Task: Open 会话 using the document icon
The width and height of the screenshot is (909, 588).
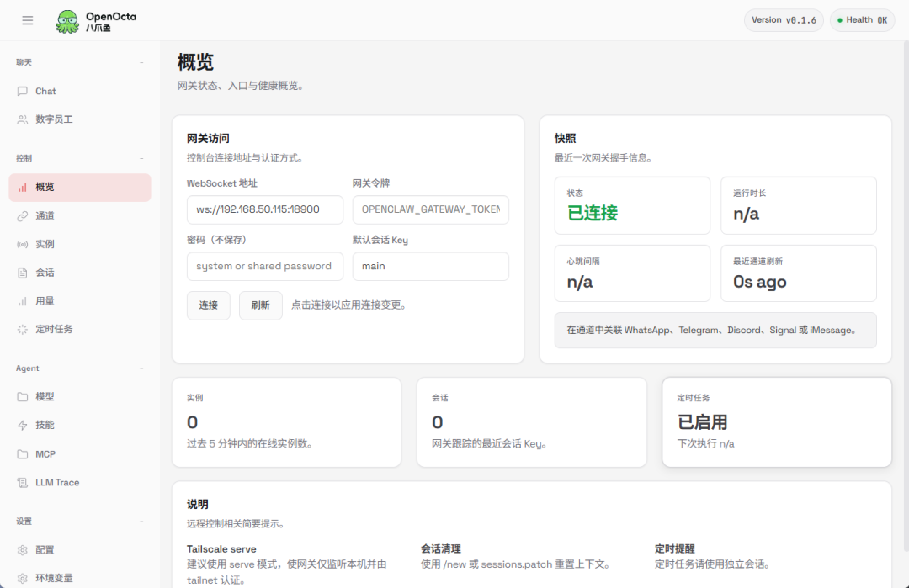Action: coord(22,272)
